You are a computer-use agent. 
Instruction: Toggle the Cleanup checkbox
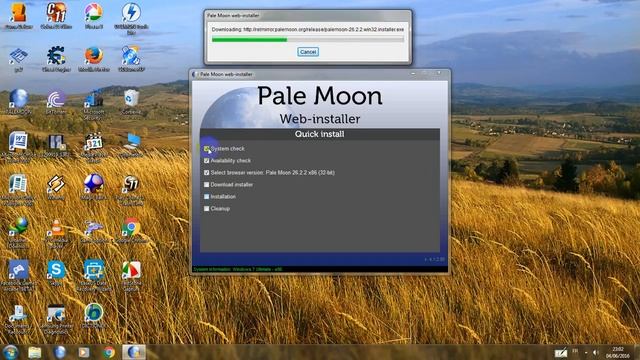207,209
